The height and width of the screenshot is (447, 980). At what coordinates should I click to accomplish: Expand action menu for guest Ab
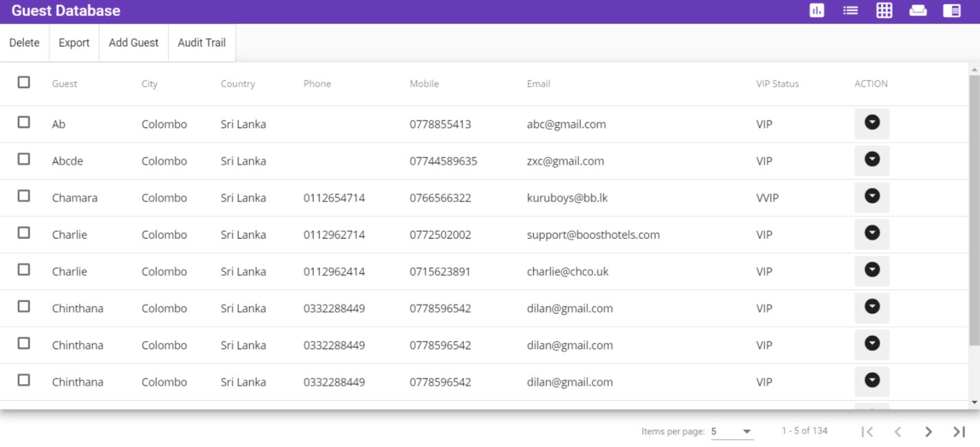click(x=872, y=123)
